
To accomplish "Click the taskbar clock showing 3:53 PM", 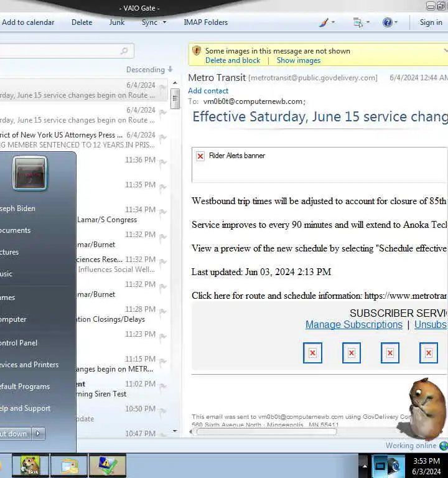I will (x=426, y=466).
